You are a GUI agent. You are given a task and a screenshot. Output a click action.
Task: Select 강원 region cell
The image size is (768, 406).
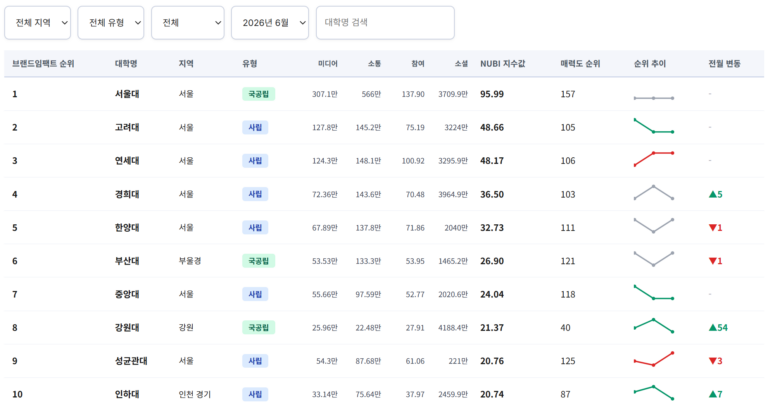point(186,328)
